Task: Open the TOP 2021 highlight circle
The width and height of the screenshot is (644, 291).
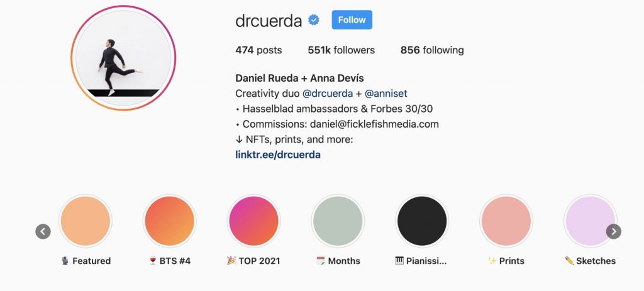Action: tap(253, 221)
